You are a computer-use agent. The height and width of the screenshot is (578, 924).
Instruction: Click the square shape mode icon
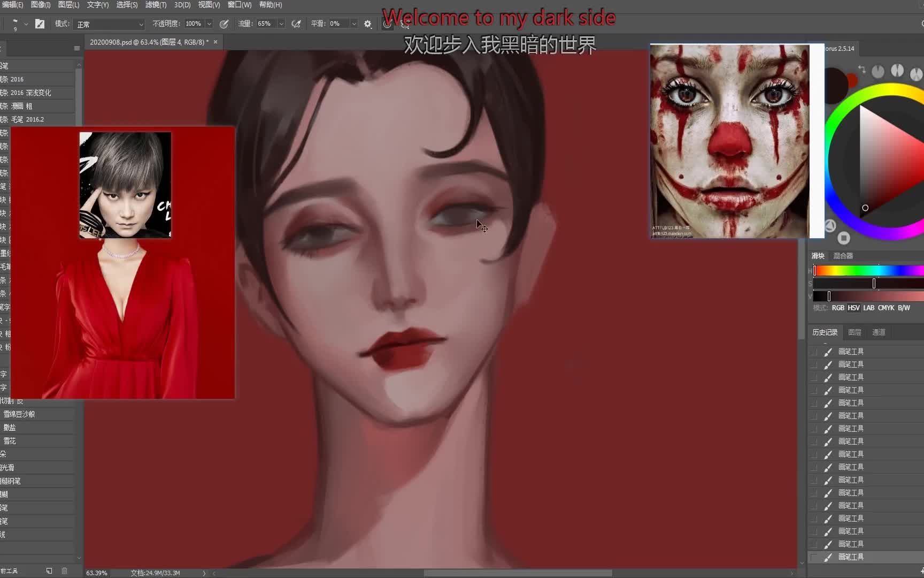pyautogui.click(x=844, y=238)
